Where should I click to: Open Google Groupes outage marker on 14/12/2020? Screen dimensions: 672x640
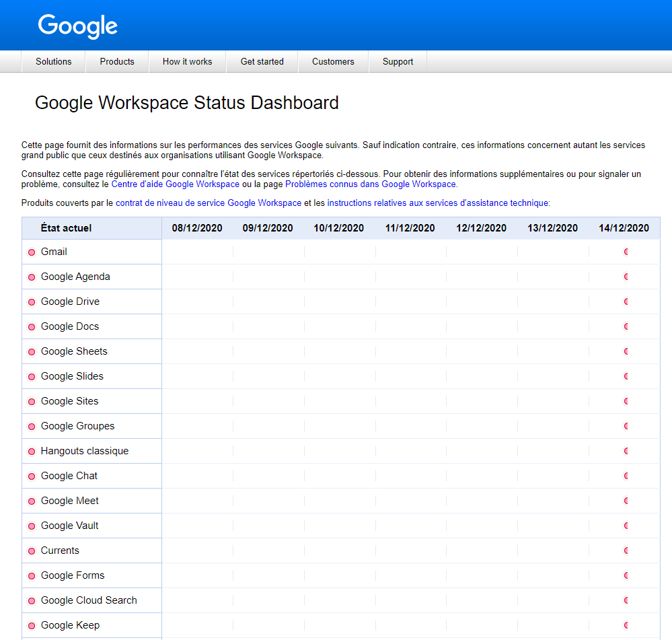point(626,426)
